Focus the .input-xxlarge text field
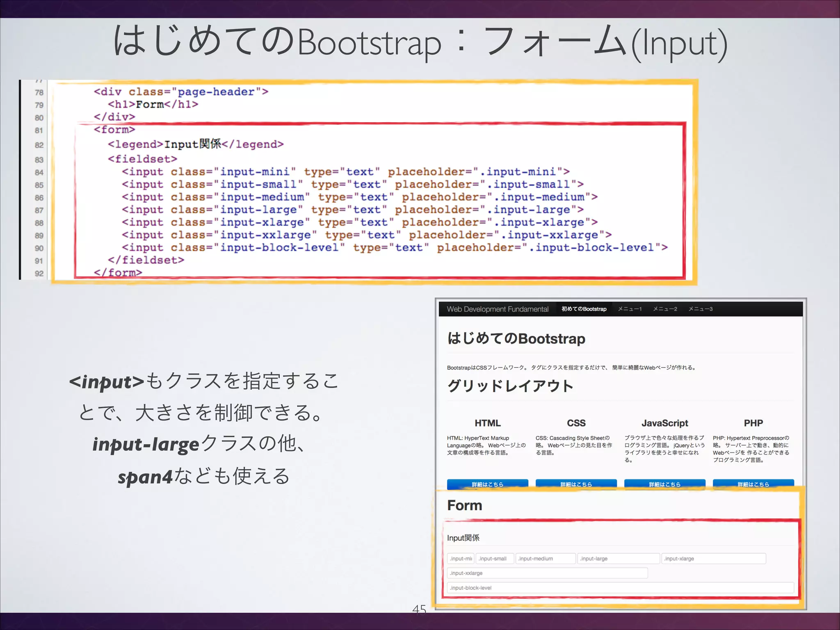Image resolution: width=840 pixels, height=630 pixels. click(548, 573)
